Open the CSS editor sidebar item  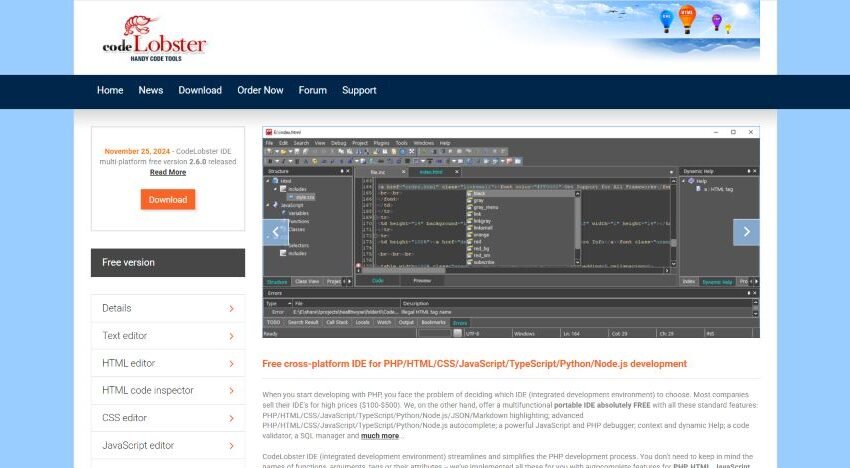point(168,418)
